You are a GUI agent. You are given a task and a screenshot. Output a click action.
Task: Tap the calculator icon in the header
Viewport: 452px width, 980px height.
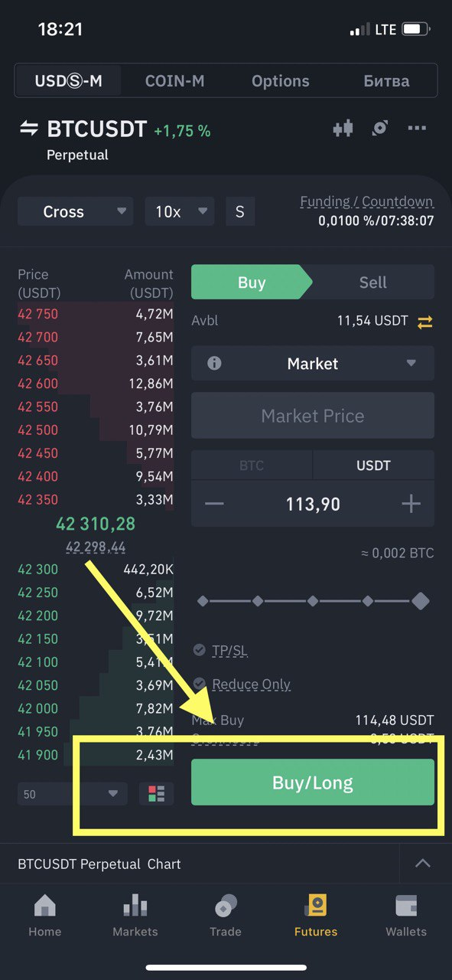point(379,129)
